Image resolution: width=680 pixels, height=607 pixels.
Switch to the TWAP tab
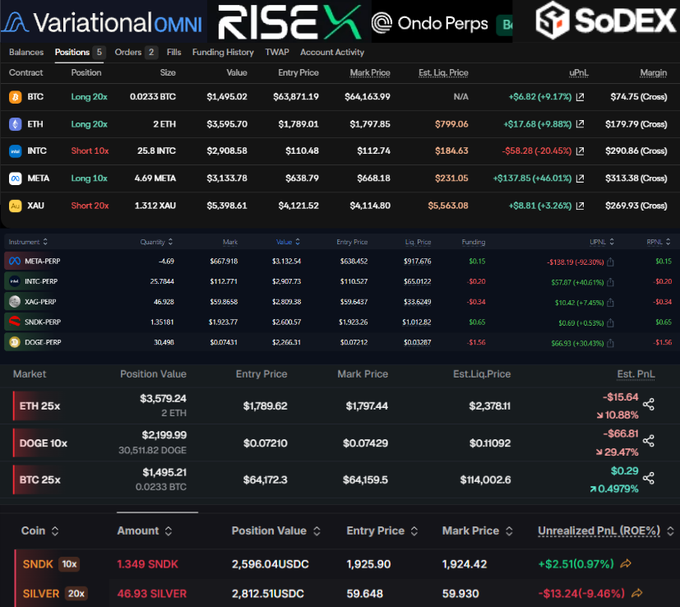(277, 52)
